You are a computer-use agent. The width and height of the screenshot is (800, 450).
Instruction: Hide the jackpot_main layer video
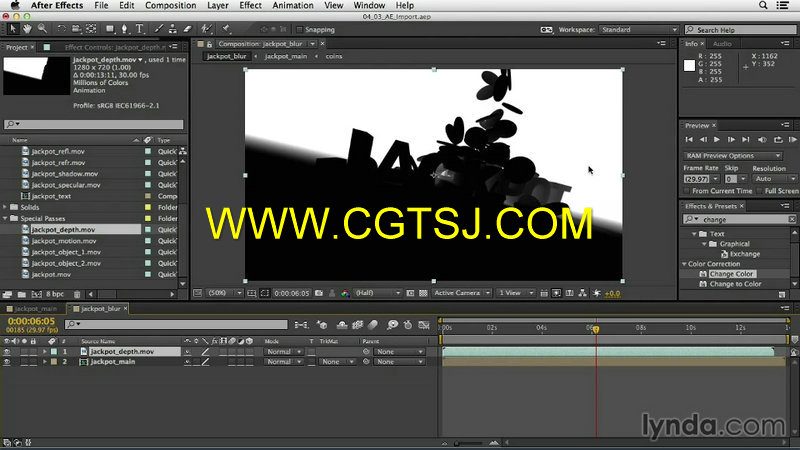click(x=7, y=362)
